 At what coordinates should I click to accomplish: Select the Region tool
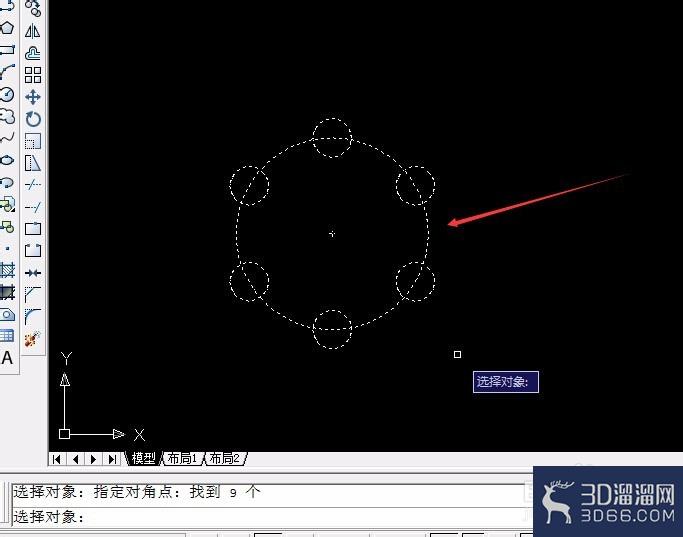[7, 314]
